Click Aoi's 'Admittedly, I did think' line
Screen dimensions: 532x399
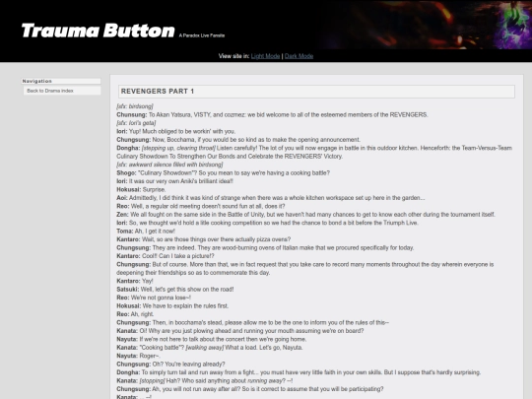270,198
